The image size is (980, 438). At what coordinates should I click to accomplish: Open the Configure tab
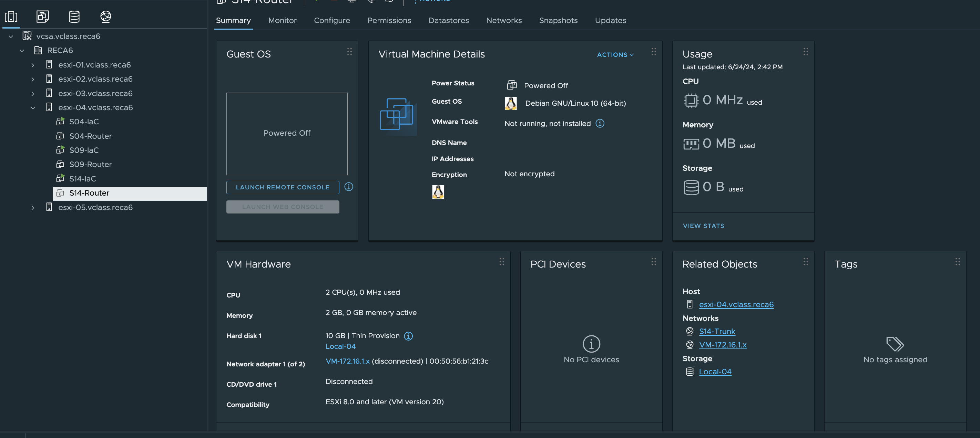click(x=332, y=21)
